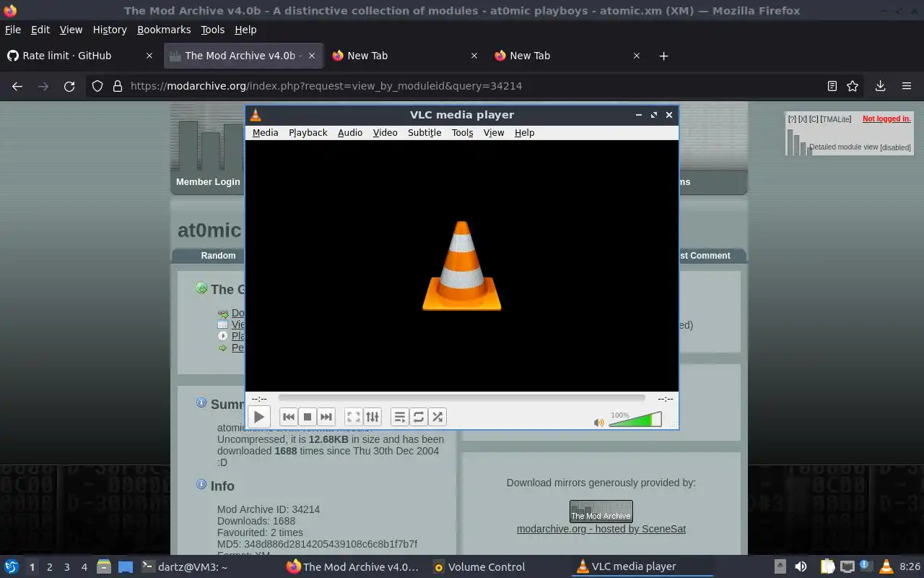Open the VLC Video menu
This screenshot has width=924, height=578.
click(x=385, y=133)
